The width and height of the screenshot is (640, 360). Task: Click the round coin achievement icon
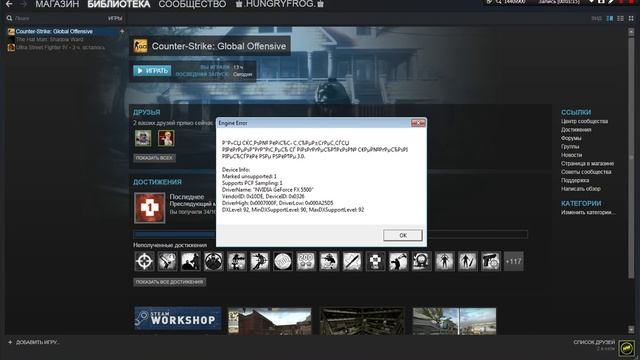(x=283, y=261)
